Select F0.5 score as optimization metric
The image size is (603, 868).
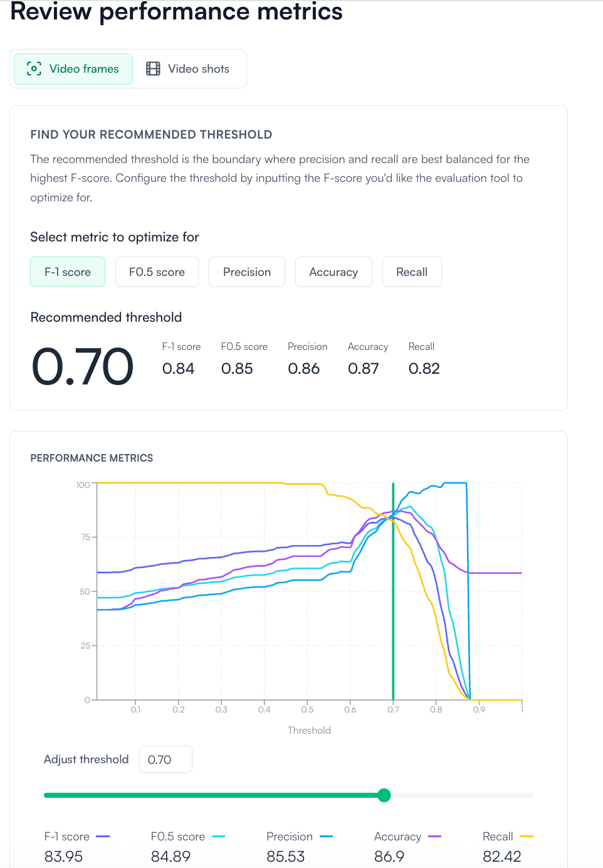point(157,272)
